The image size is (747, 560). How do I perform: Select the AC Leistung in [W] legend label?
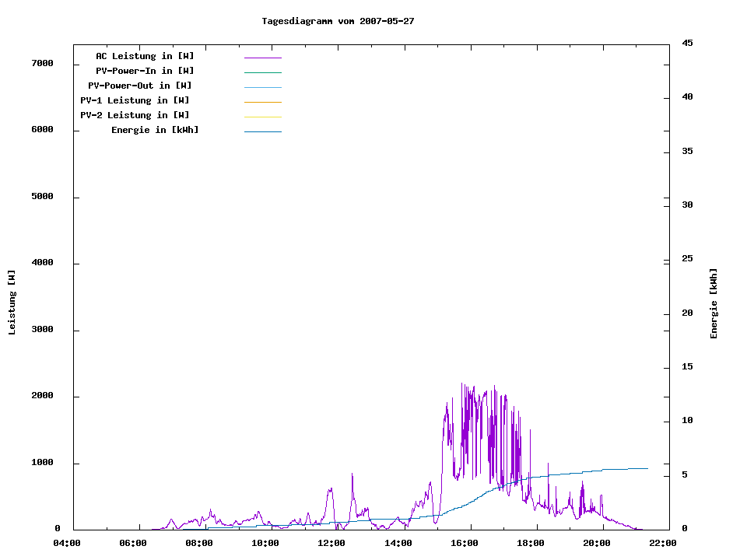tap(145, 56)
